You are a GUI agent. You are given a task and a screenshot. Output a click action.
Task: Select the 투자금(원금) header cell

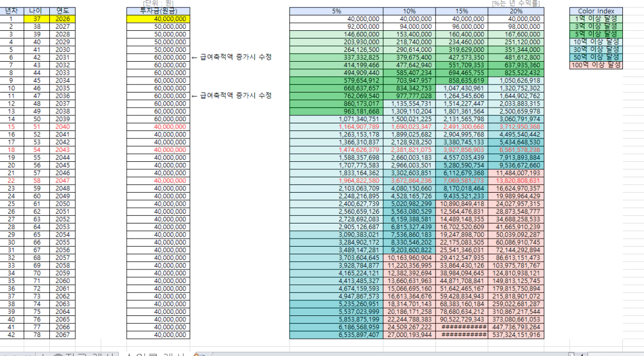pos(159,11)
